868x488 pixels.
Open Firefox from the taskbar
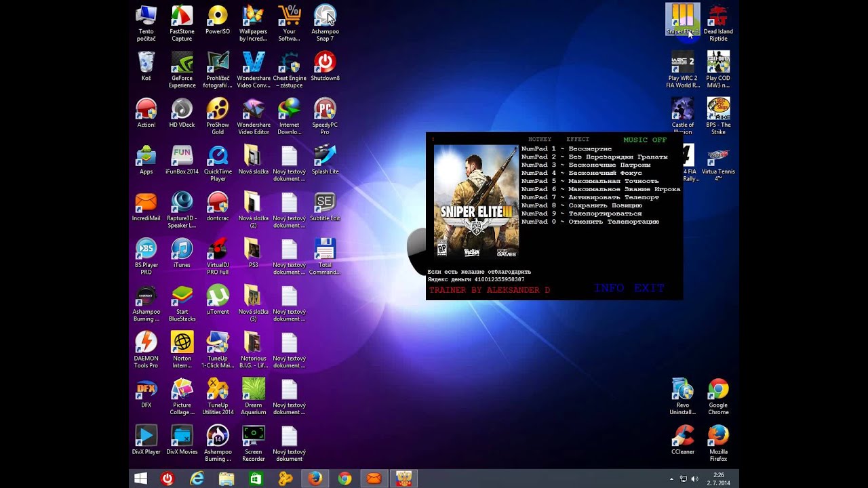coord(315,479)
